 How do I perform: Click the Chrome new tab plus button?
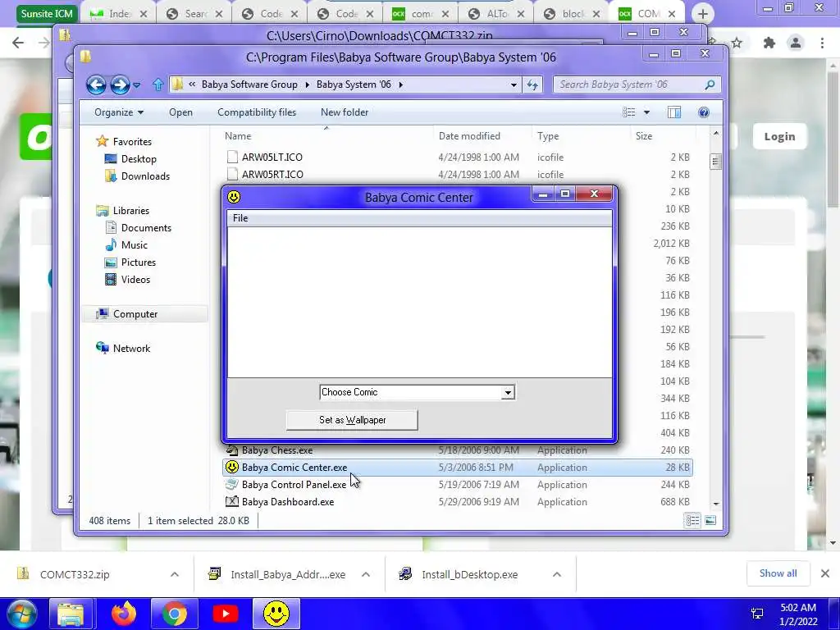pyautogui.click(x=703, y=14)
